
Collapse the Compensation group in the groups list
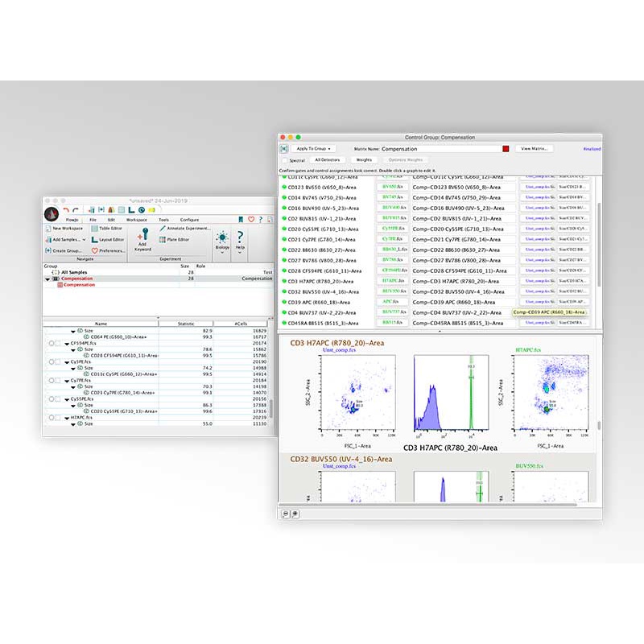[47, 279]
